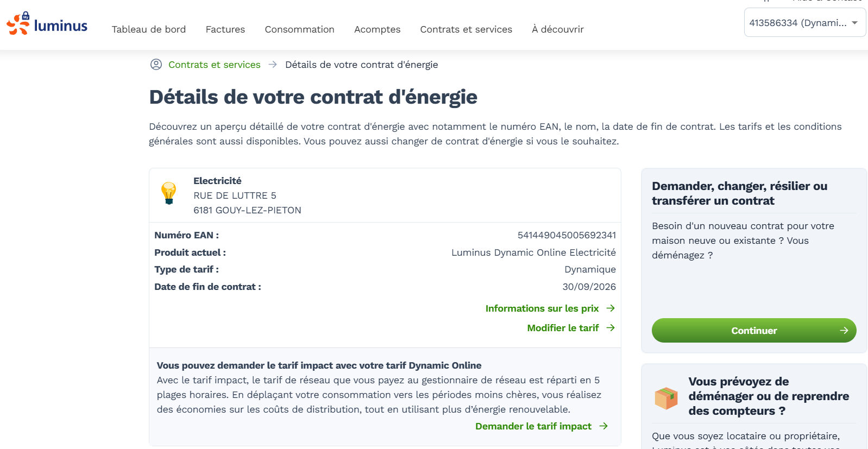Open the À découvrir menu
The width and height of the screenshot is (868, 449).
[x=558, y=29]
